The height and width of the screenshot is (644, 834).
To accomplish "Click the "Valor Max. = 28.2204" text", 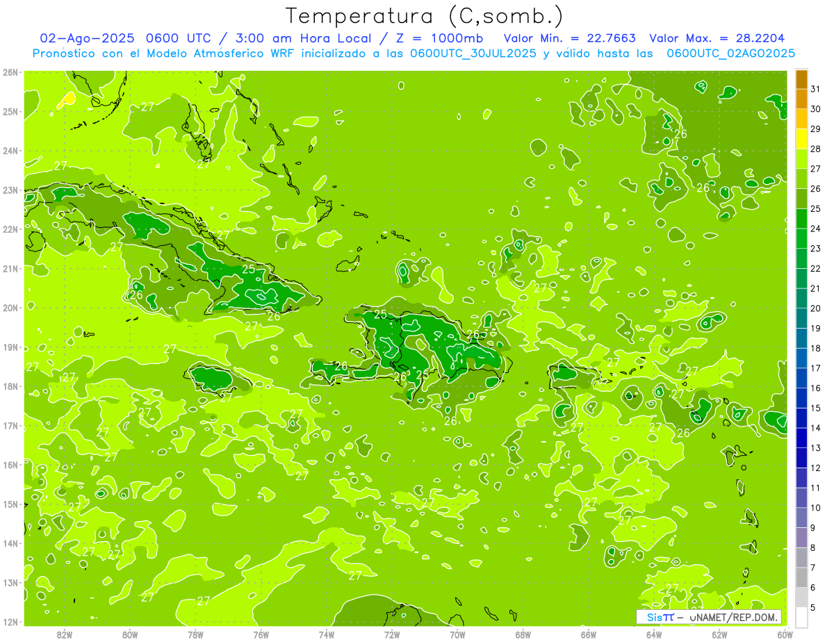I will point(717,38).
